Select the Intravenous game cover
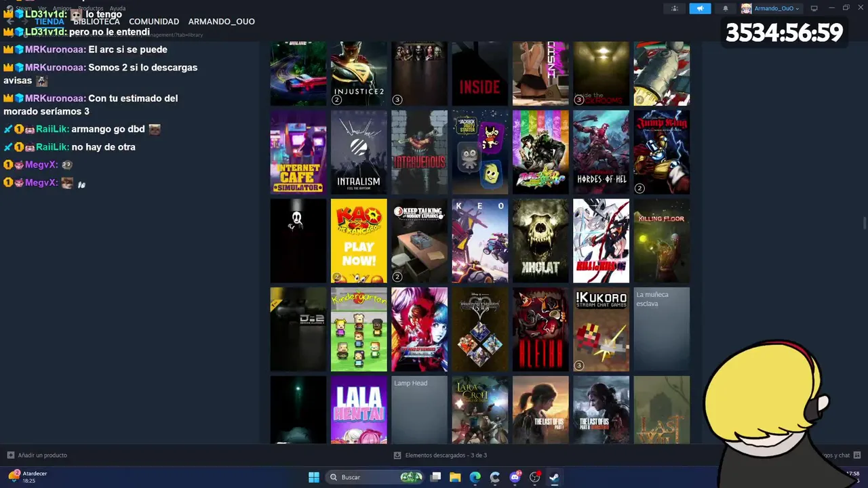The height and width of the screenshot is (488, 868). click(419, 152)
